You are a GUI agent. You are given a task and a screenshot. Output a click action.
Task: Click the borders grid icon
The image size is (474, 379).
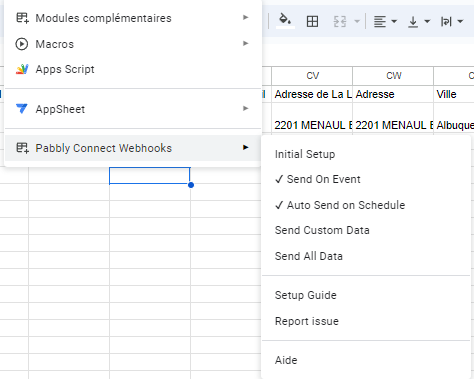pos(312,22)
